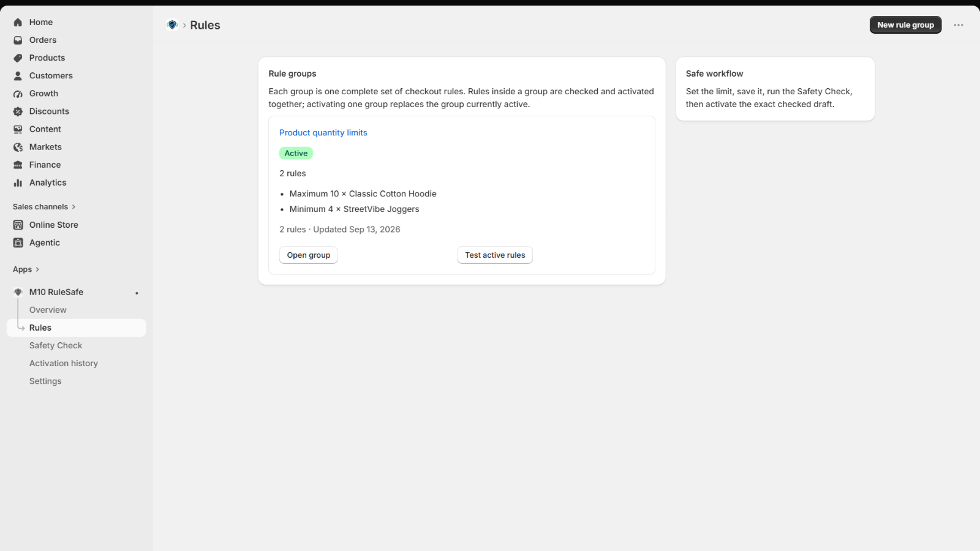Open Customers using the person icon
The image size is (980, 551).
tap(18, 75)
